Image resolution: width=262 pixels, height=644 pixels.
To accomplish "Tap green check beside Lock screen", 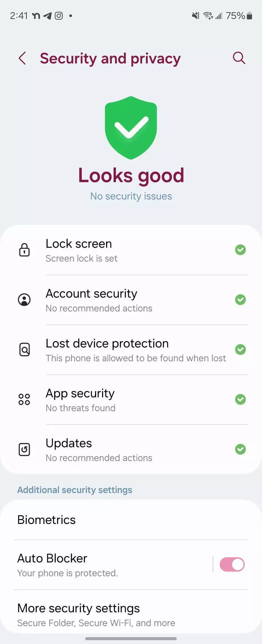I will coord(240,250).
